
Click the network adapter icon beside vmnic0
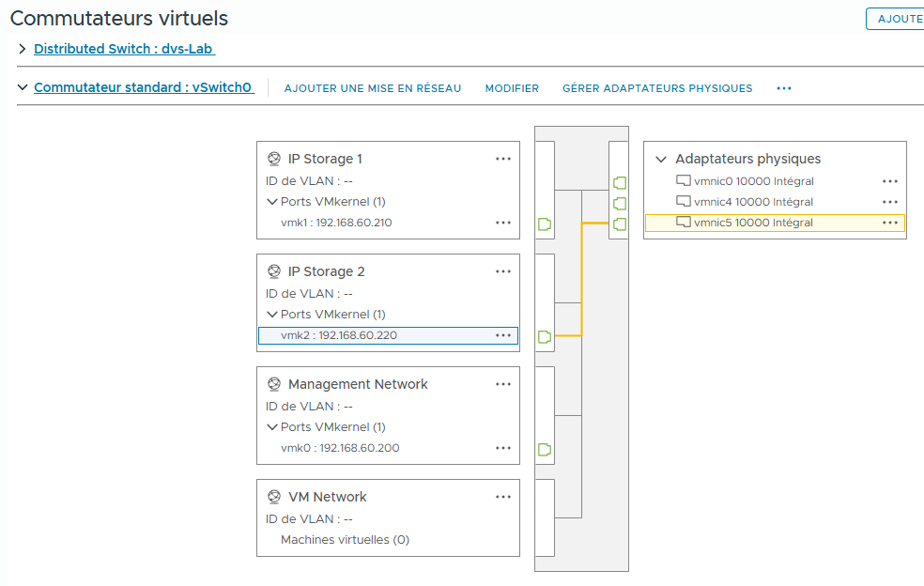[x=683, y=180]
